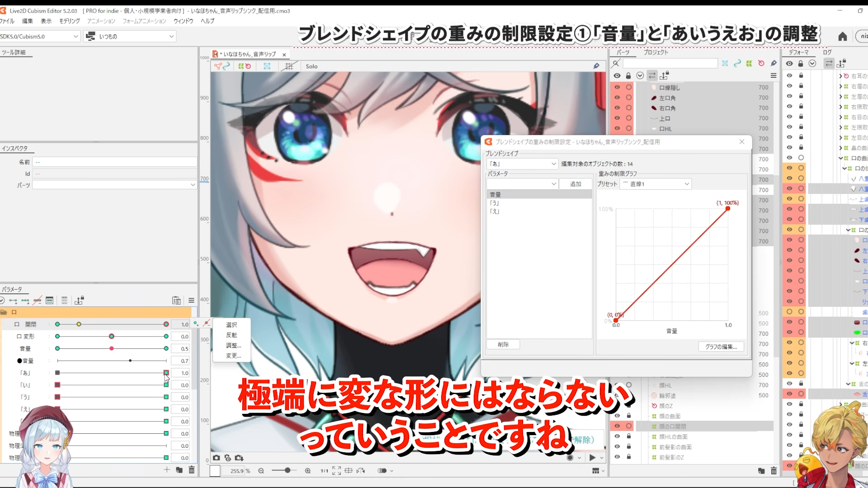Click the blue bounding box tool icon
Screen dimensions: 868x488
coord(267,66)
